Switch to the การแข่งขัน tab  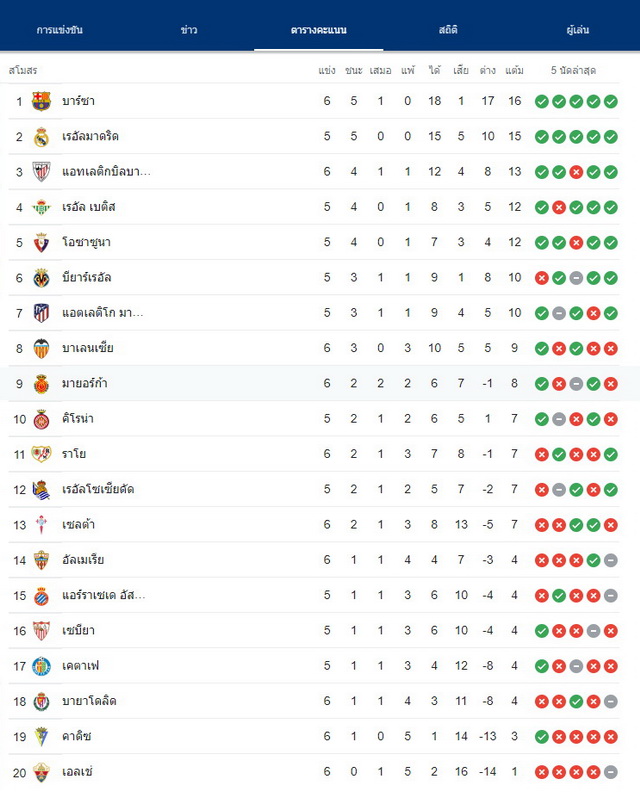point(60,30)
